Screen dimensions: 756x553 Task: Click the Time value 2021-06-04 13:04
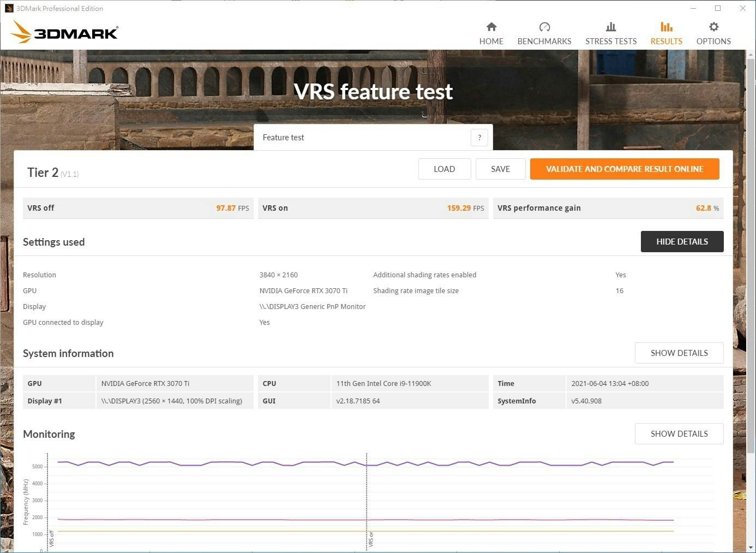click(610, 384)
